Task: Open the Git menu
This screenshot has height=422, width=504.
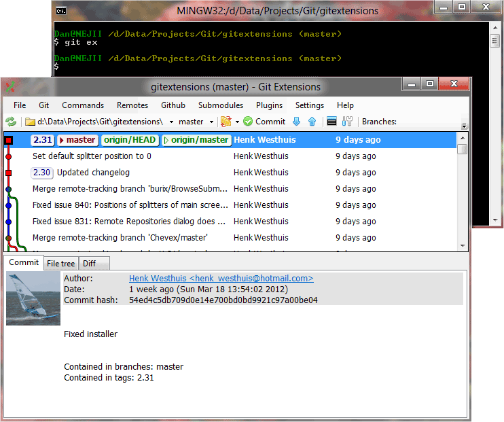Action: (x=43, y=105)
